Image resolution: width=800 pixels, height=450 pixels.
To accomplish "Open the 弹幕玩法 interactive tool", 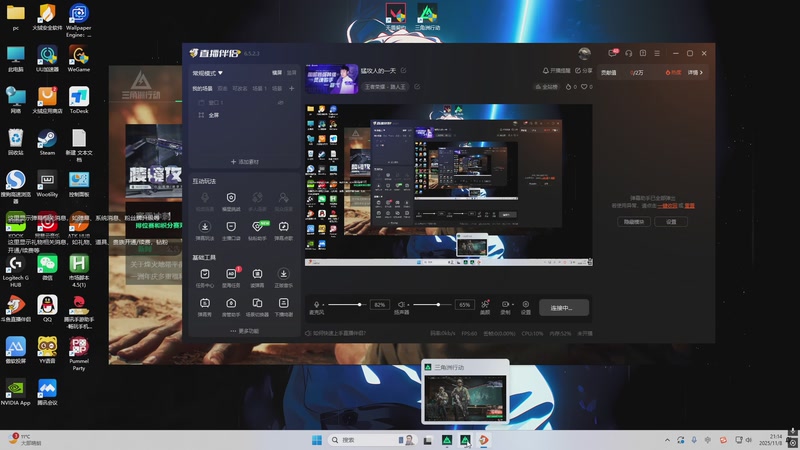I will [x=205, y=231].
